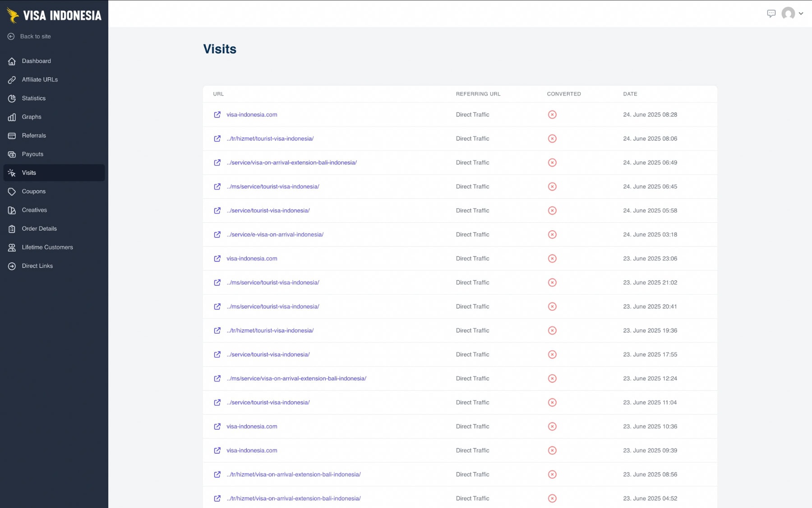
Task: Go to Creatives in the sidebar
Action: coord(34,210)
